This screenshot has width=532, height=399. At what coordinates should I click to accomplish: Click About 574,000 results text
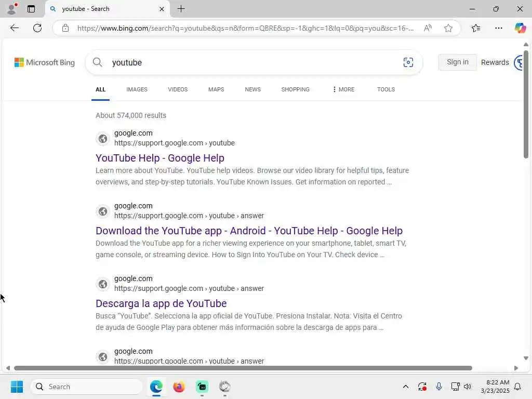(131, 115)
